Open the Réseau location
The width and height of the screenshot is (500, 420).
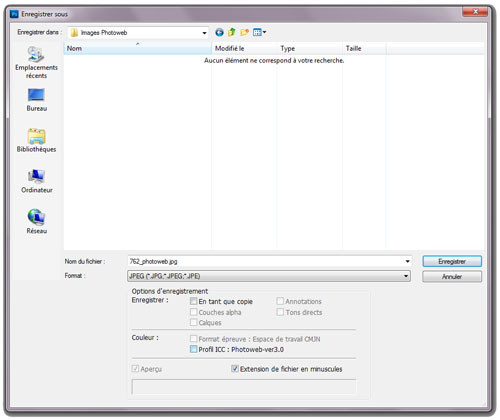[36, 221]
